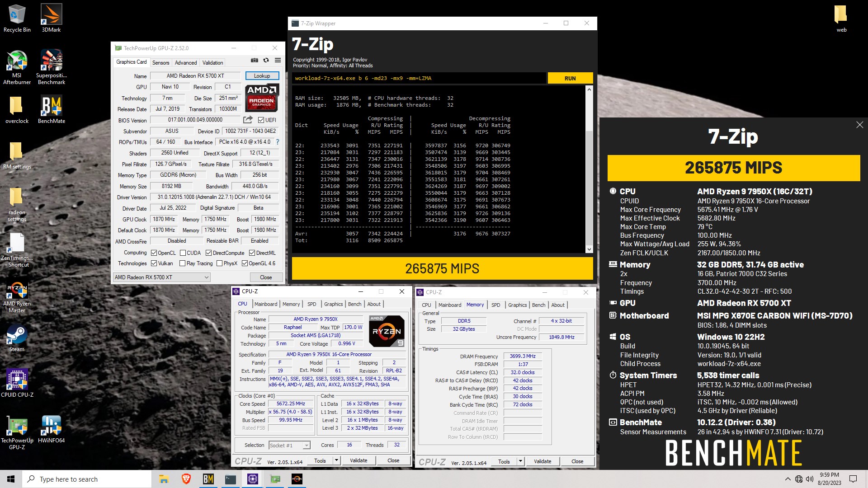
Task: Toggle the DirectCompute checkbox
Action: click(208, 253)
